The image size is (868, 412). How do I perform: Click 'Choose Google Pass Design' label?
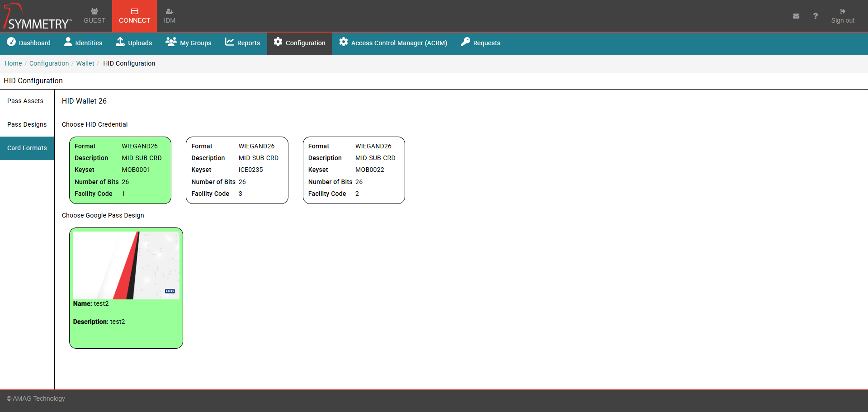pyautogui.click(x=103, y=215)
